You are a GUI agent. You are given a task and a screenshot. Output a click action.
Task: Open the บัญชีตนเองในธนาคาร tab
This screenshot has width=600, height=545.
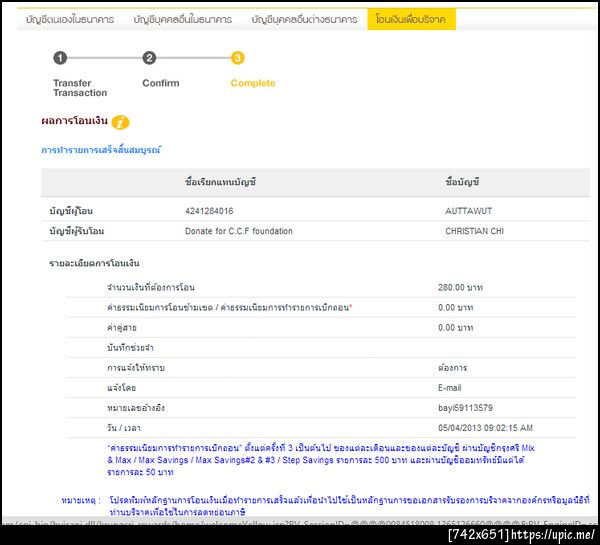click(70, 19)
